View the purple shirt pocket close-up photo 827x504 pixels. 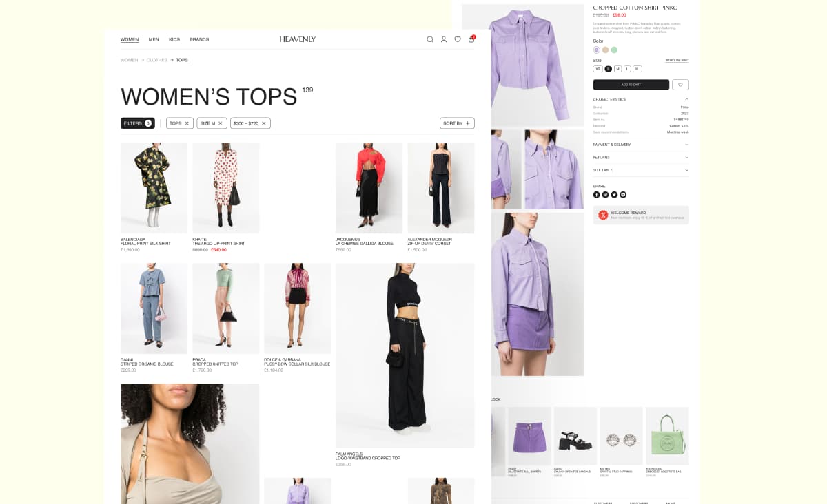click(x=554, y=169)
